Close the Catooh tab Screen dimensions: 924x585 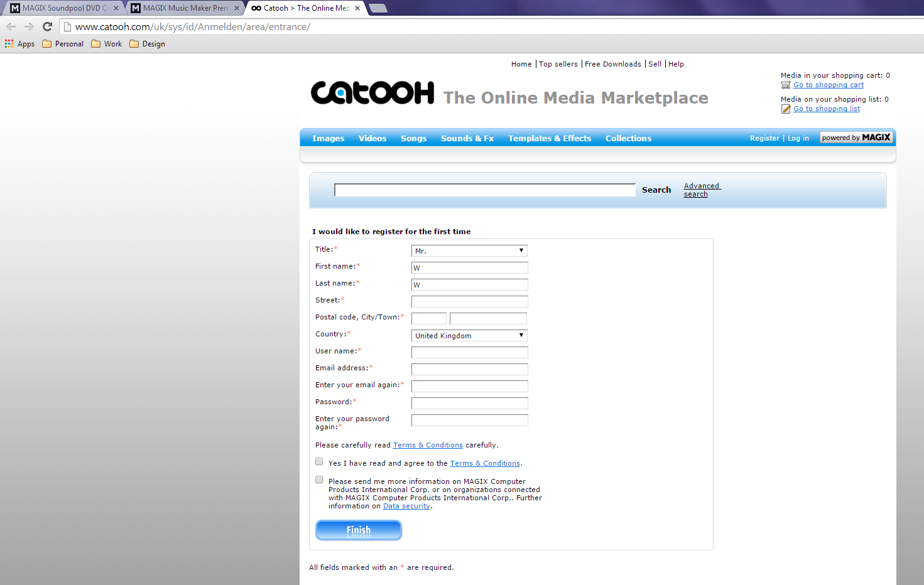357,8
